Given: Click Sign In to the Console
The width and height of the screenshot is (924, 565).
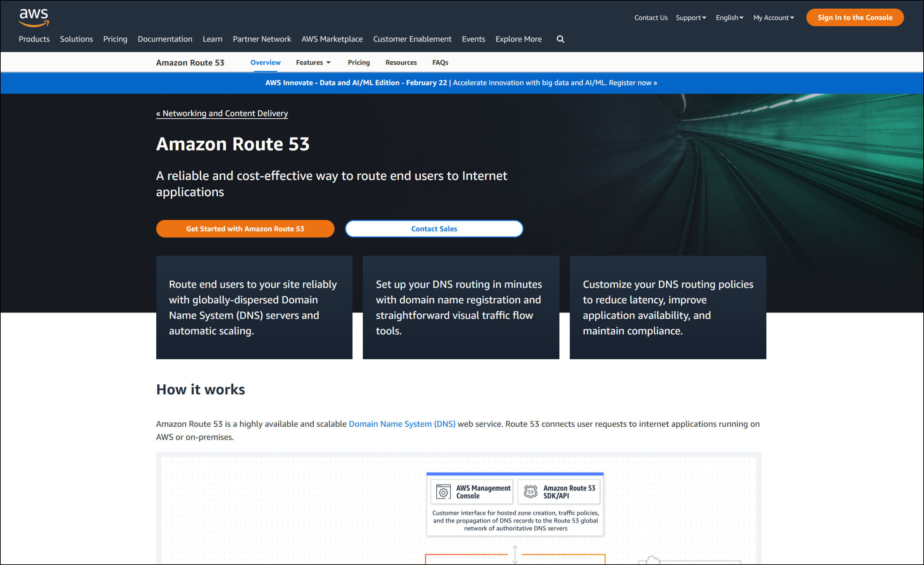Looking at the screenshot, I should pyautogui.click(x=855, y=17).
